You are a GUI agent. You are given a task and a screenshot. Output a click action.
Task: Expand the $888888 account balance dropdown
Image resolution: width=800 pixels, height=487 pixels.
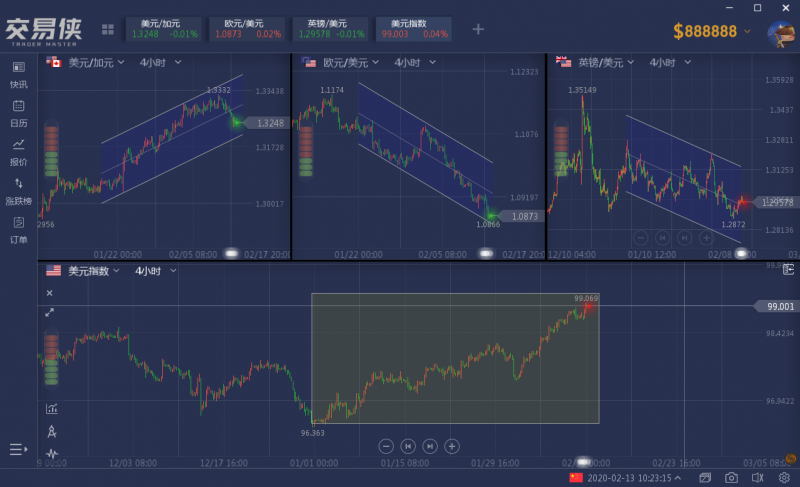(x=747, y=31)
